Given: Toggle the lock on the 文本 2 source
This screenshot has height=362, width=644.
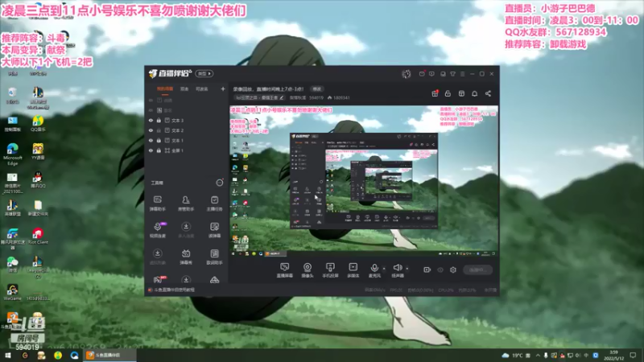Looking at the screenshot, I should [159, 130].
